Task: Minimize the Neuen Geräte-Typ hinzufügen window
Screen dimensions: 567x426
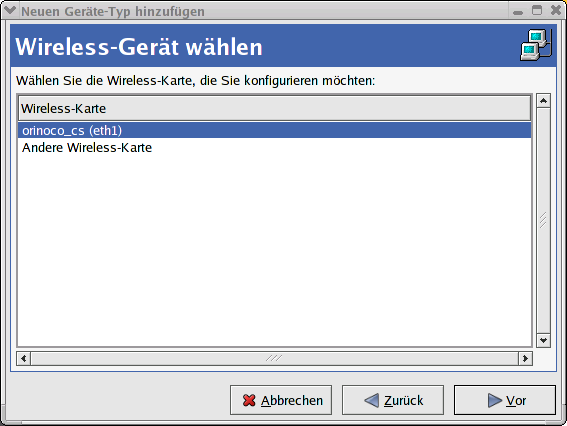Action: coord(518,12)
